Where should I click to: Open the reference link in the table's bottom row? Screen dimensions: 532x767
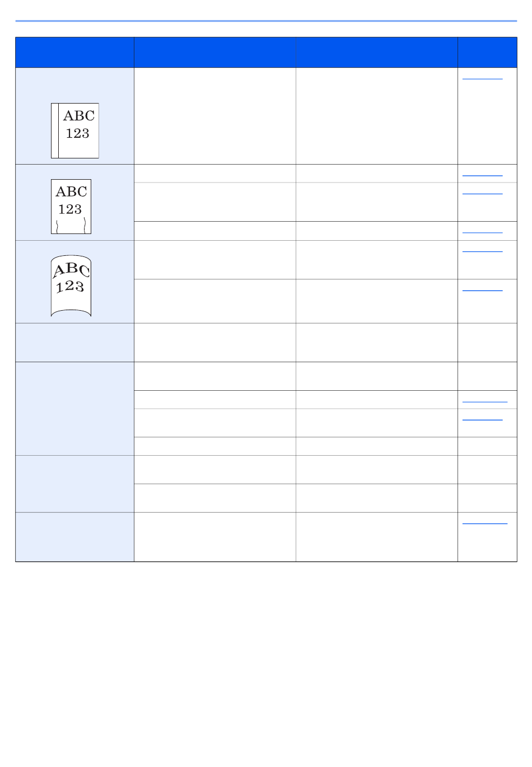485,523
